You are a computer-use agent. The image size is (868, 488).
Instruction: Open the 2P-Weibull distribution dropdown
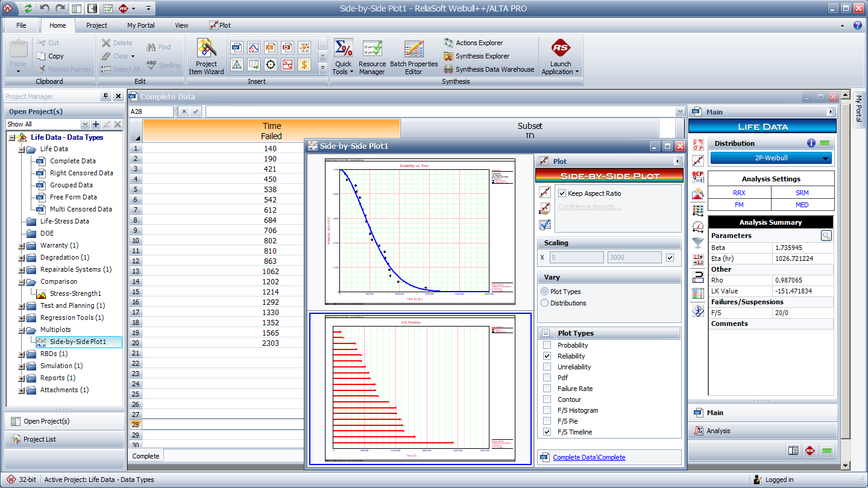pos(771,158)
